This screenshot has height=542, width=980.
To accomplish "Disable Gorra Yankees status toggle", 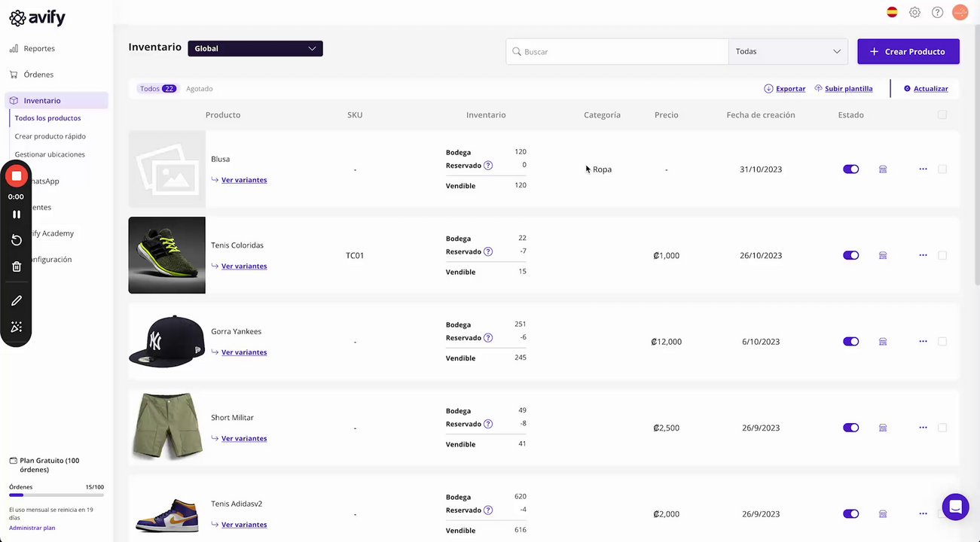I will (x=850, y=342).
